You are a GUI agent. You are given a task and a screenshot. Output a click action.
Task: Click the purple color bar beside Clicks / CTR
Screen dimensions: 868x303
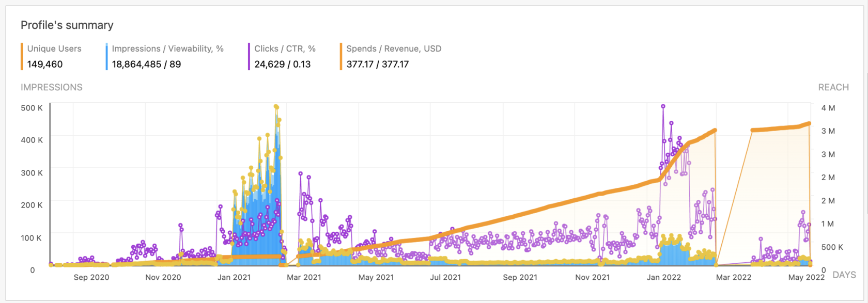click(249, 56)
